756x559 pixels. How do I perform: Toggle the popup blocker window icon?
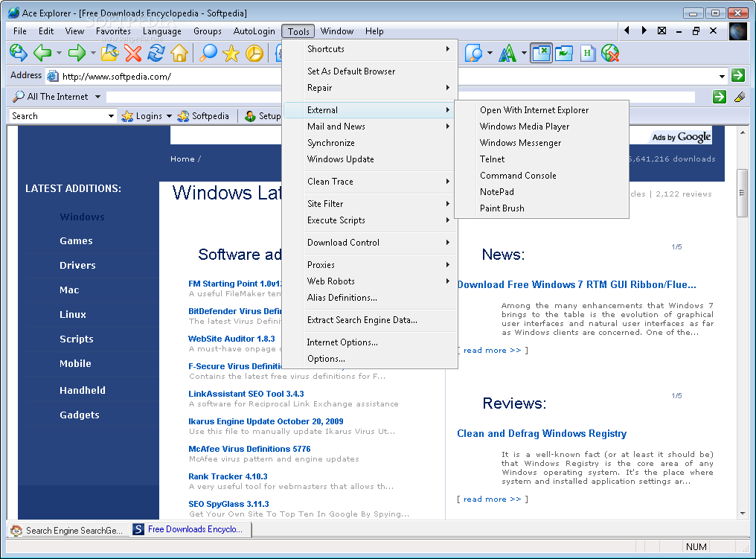pos(541,53)
